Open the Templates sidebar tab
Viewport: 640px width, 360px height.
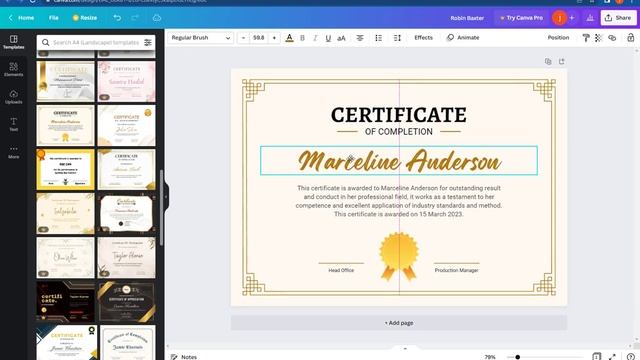click(13, 42)
